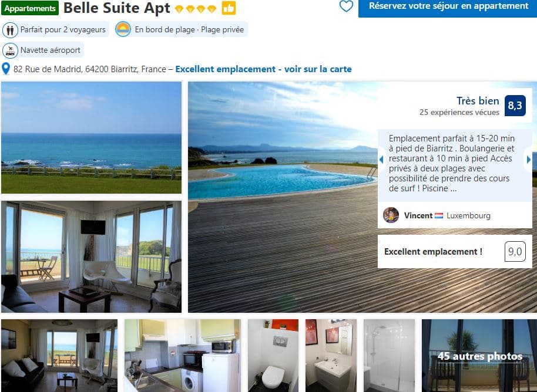
Task: Open the 25 expériences vécues reviews
Action: pos(459,112)
